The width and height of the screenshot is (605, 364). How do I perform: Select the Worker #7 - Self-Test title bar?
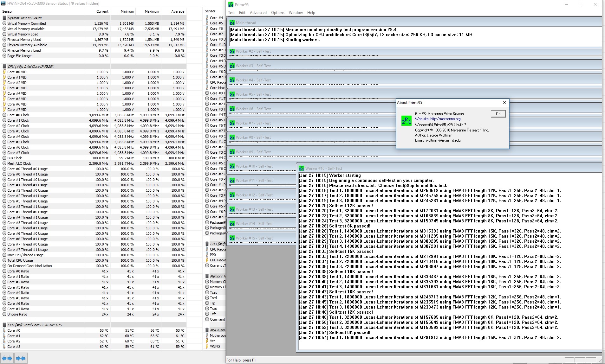pyautogui.click(x=414, y=123)
